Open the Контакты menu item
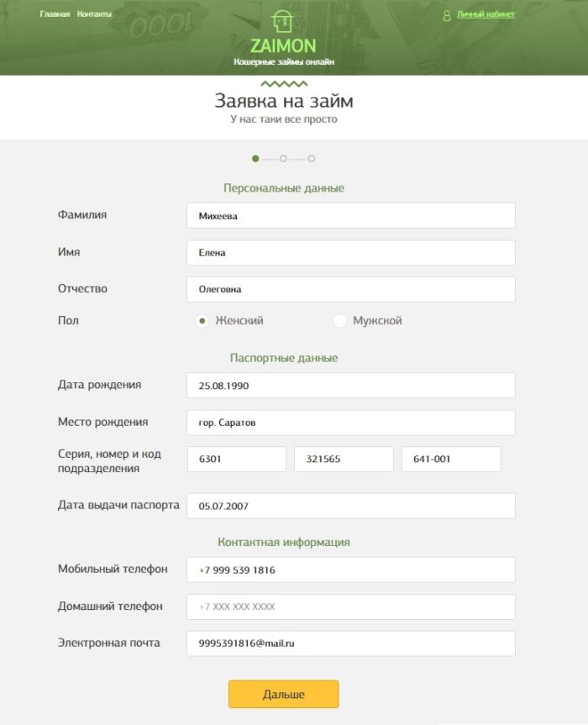Viewport: 588px width, 725px height. pyautogui.click(x=94, y=14)
